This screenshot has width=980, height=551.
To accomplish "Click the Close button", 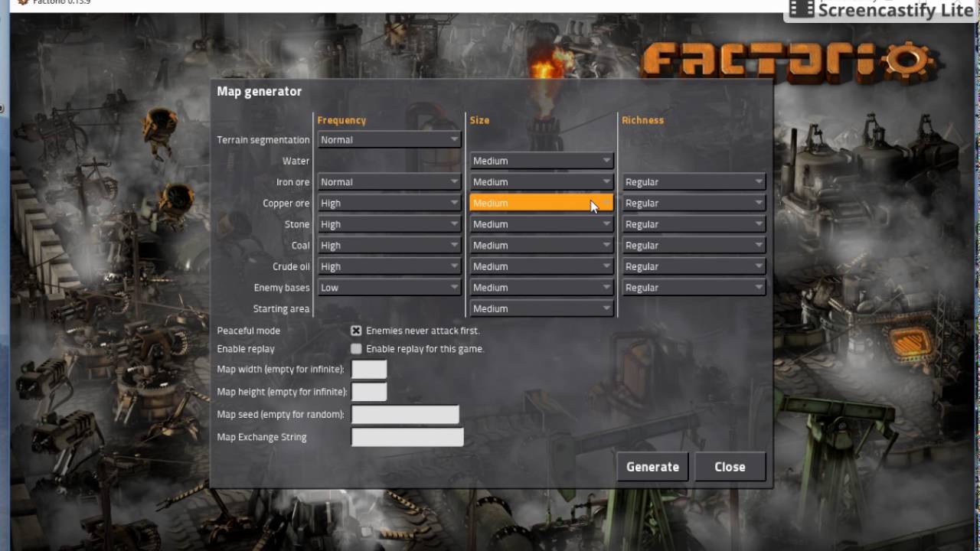I will coord(730,467).
